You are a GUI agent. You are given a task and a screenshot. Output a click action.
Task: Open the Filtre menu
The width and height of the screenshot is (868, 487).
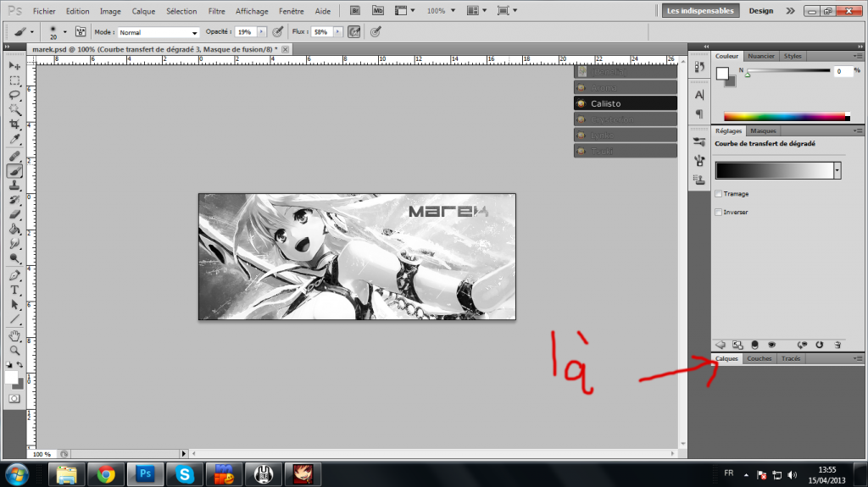coord(216,11)
